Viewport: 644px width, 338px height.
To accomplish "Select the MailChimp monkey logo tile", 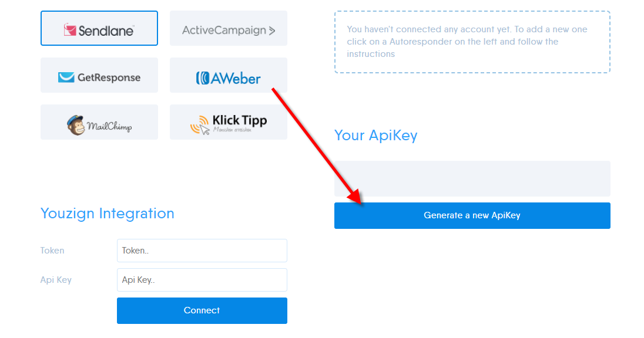I will pos(99,122).
